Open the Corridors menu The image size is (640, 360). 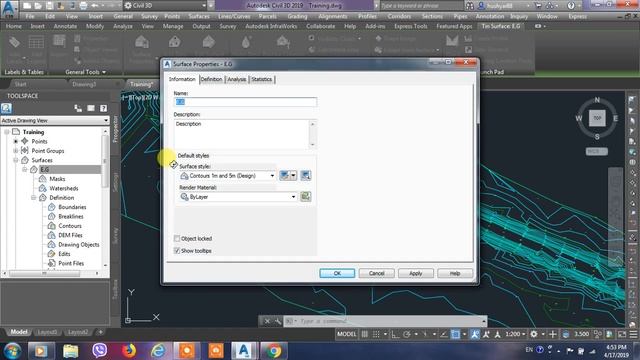399,16
